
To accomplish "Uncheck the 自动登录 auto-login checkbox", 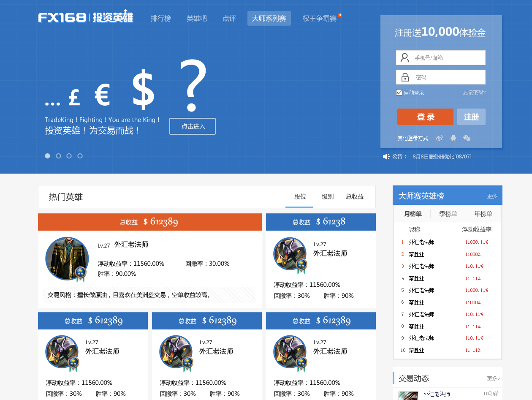I will pyautogui.click(x=399, y=92).
